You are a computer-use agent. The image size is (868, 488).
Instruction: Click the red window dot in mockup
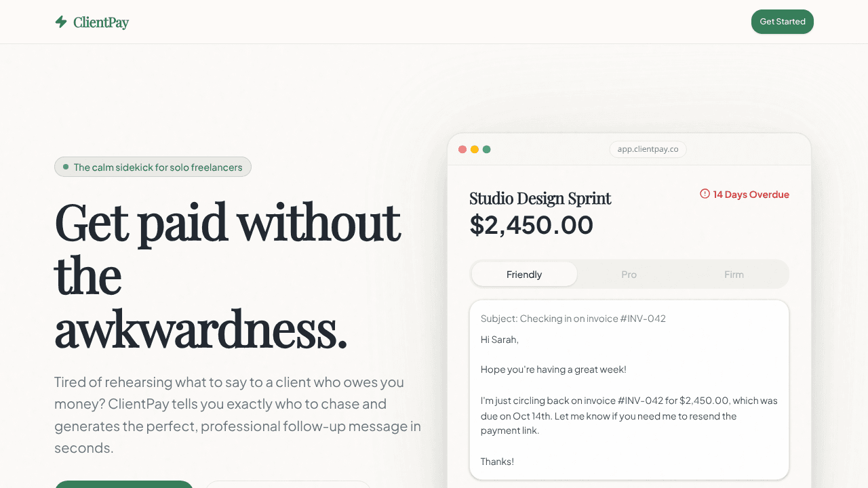click(462, 149)
